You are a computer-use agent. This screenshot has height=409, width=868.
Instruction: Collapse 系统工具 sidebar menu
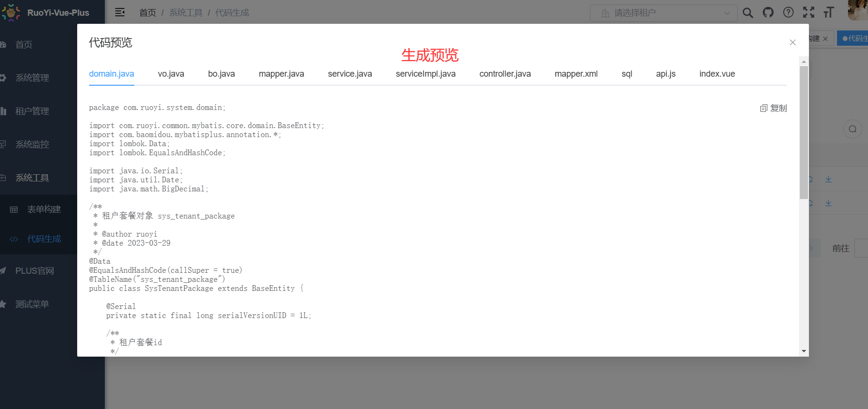coord(32,178)
